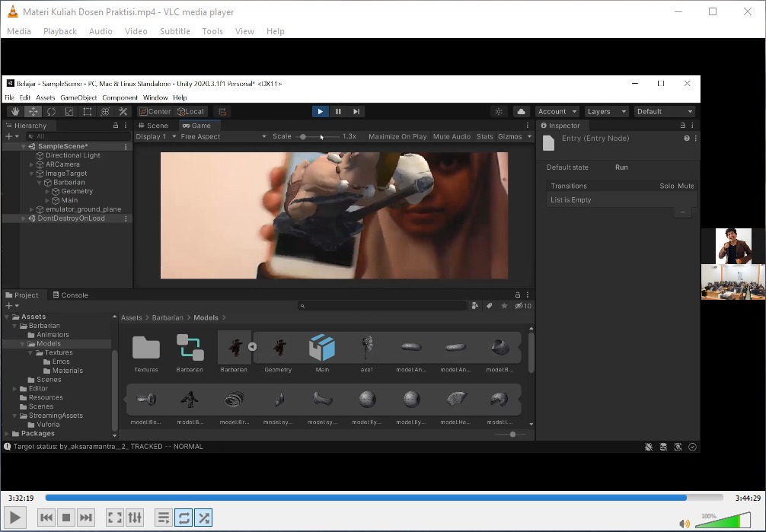Open the Collab sun icon
This screenshot has width=766, height=532.
coord(498,111)
